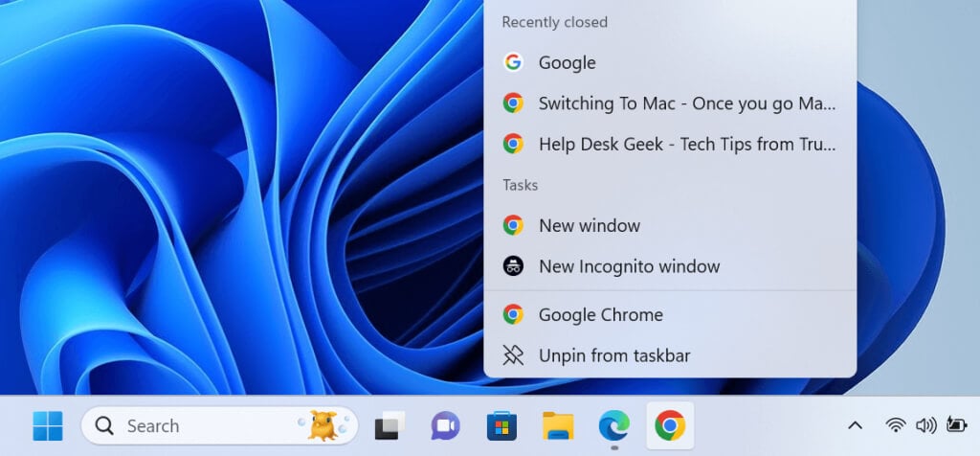Show hidden system tray icons
Screen dimensions: 980x456
click(x=855, y=426)
